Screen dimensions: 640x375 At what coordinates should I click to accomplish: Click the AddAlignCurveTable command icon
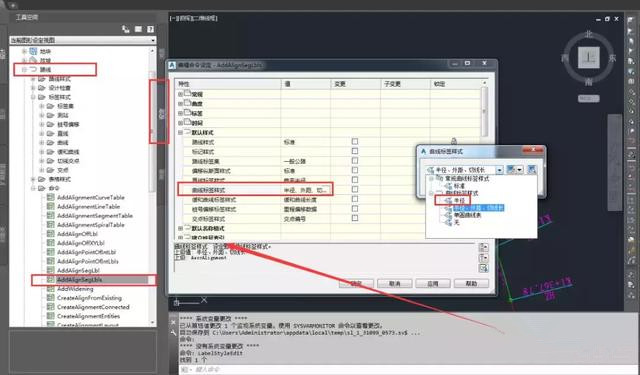coord(51,197)
